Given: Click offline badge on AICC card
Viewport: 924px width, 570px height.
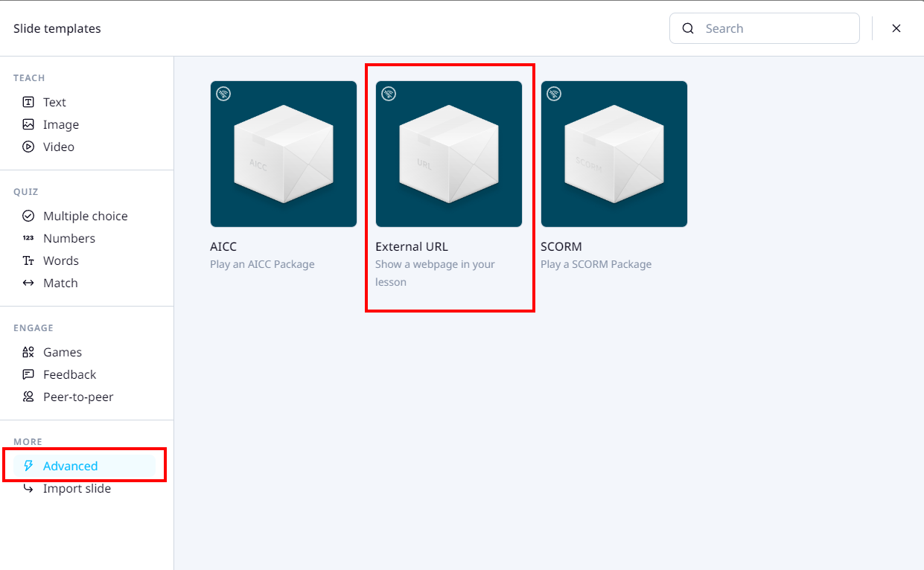Looking at the screenshot, I should click(x=223, y=94).
